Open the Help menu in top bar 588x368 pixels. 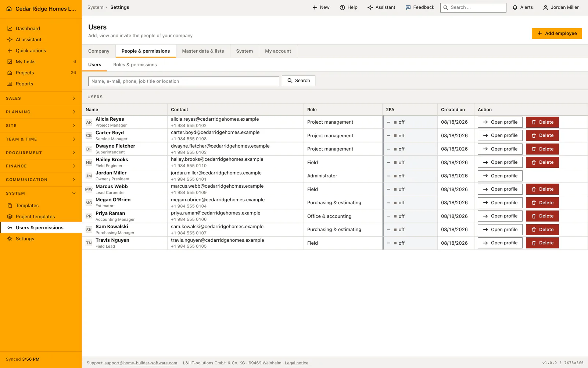pyautogui.click(x=348, y=7)
